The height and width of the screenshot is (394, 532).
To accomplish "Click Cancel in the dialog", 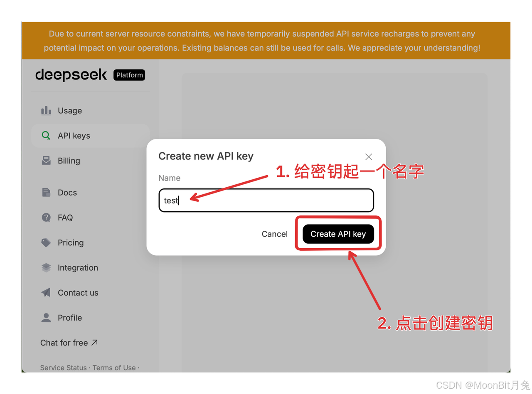I will (274, 234).
